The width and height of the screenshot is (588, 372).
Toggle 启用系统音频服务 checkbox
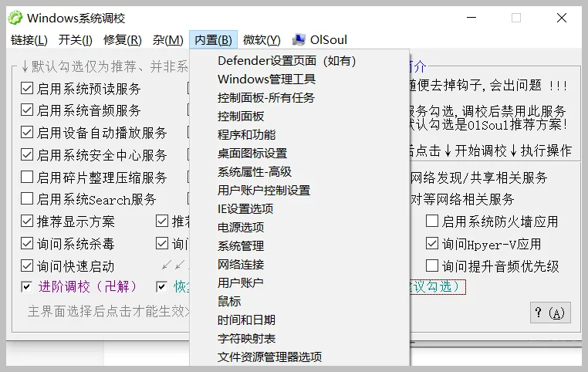click(x=27, y=110)
